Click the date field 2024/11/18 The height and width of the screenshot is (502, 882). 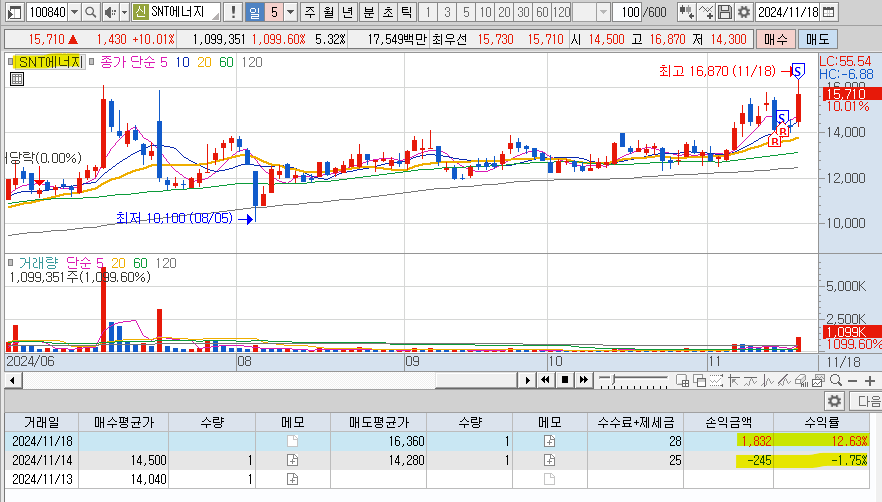pyautogui.click(x=788, y=12)
